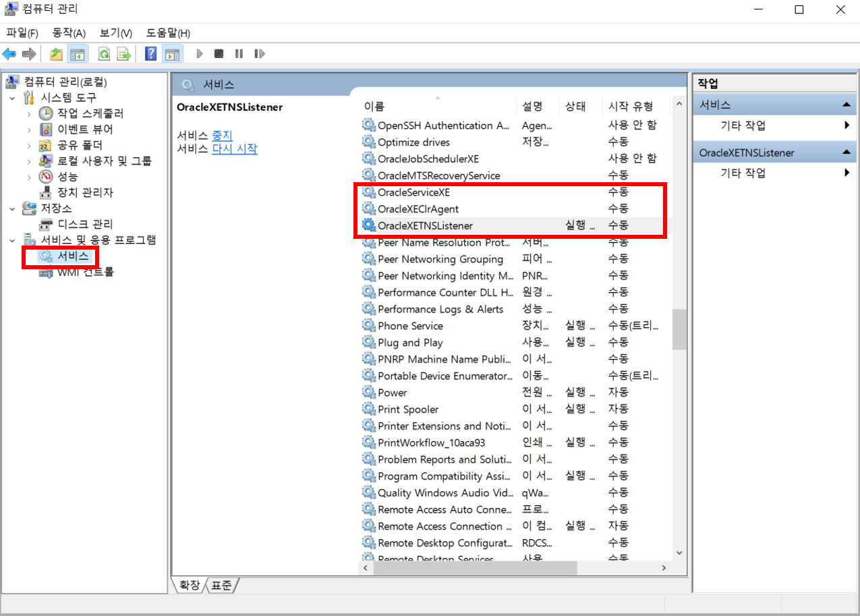The image size is (860, 616).
Task: Click the 다시 시작 service link
Action: point(235,148)
